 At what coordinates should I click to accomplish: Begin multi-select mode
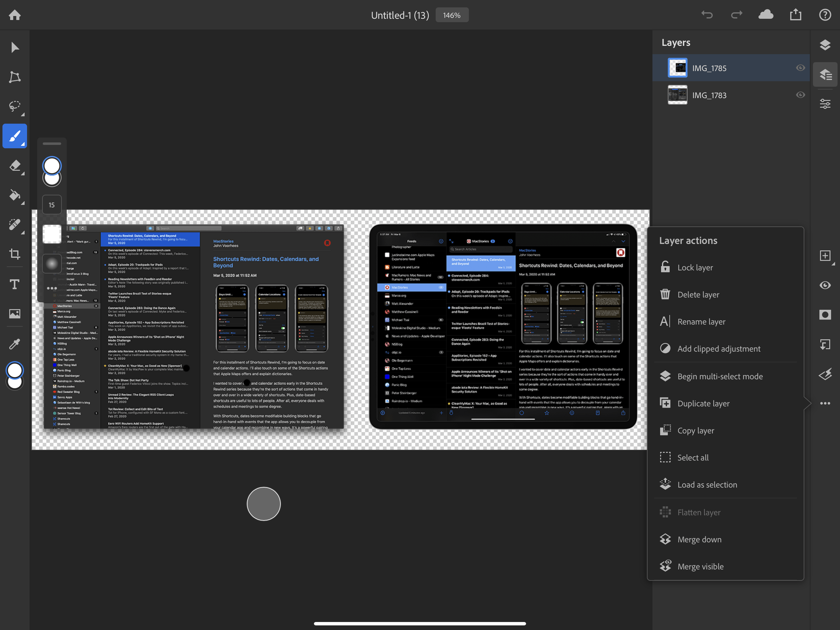point(725,376)
